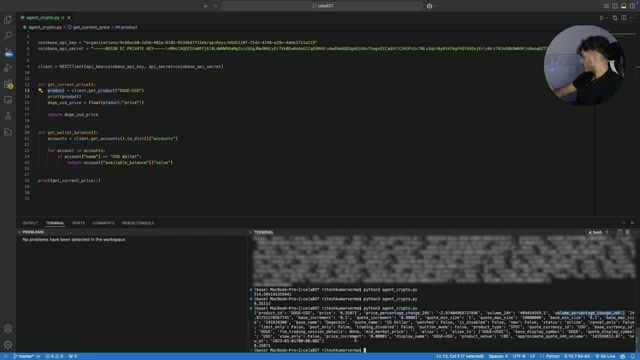Open the remote window indicator

point(5,356)
